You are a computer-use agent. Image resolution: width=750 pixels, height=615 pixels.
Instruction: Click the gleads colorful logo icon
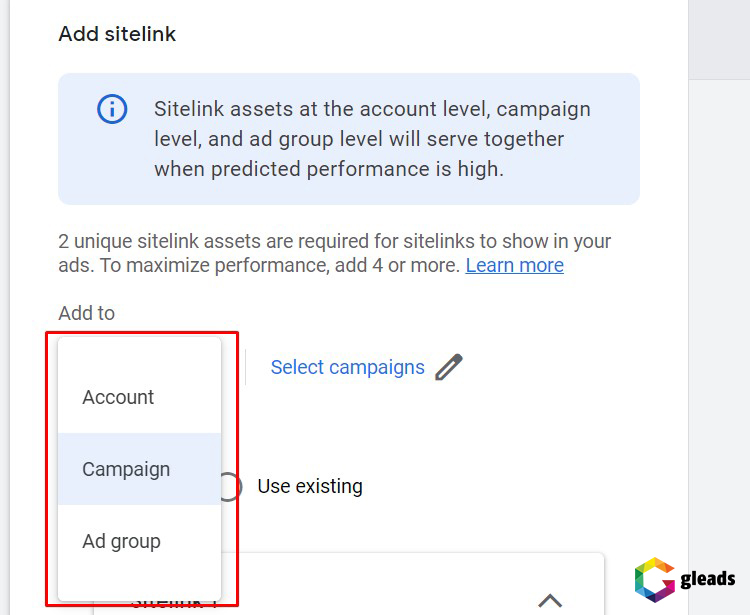654,580
